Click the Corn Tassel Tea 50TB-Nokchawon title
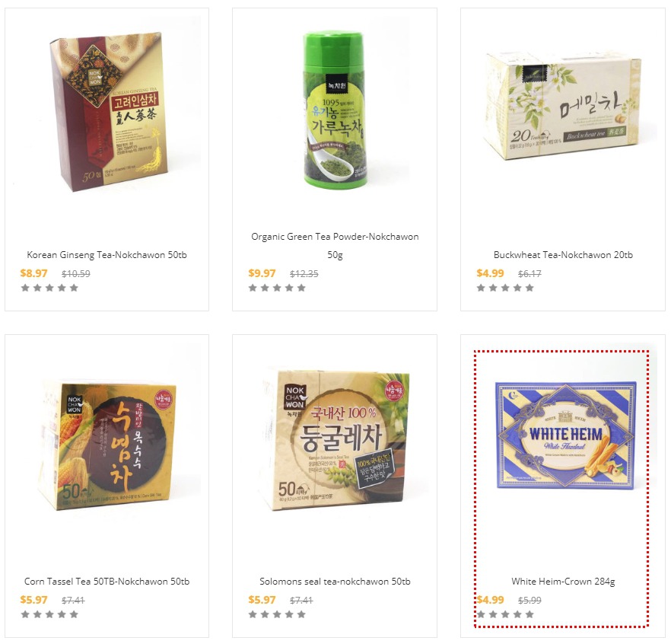Image resolution: width=671 pixels, height=644 pixels. (107, 582)
